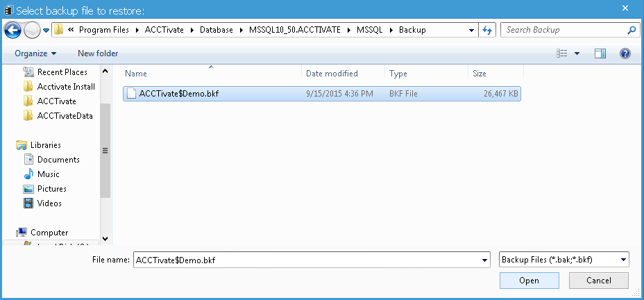
Task: Click the Recent Places icon in sidebar
Action: coord(28,72)
